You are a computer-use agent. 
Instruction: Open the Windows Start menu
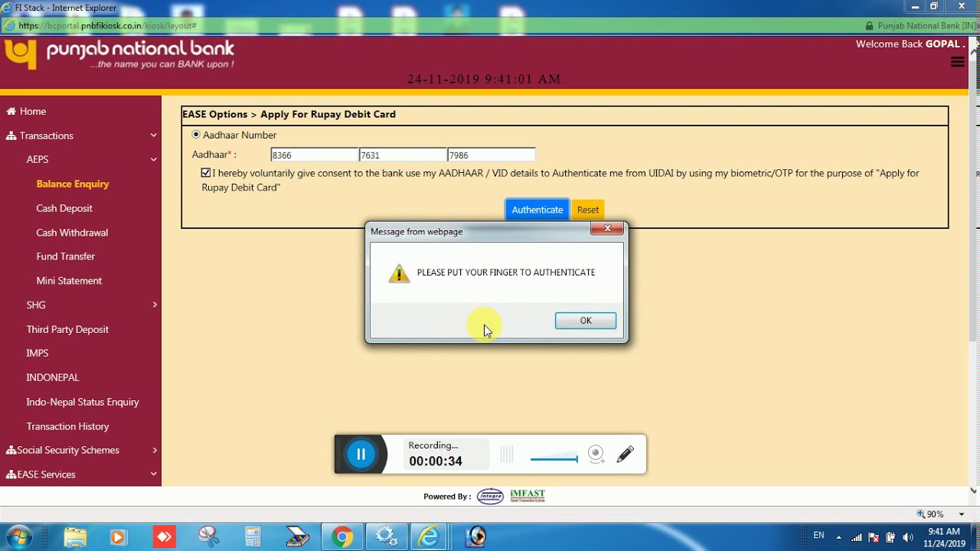[x=18, y=536]
